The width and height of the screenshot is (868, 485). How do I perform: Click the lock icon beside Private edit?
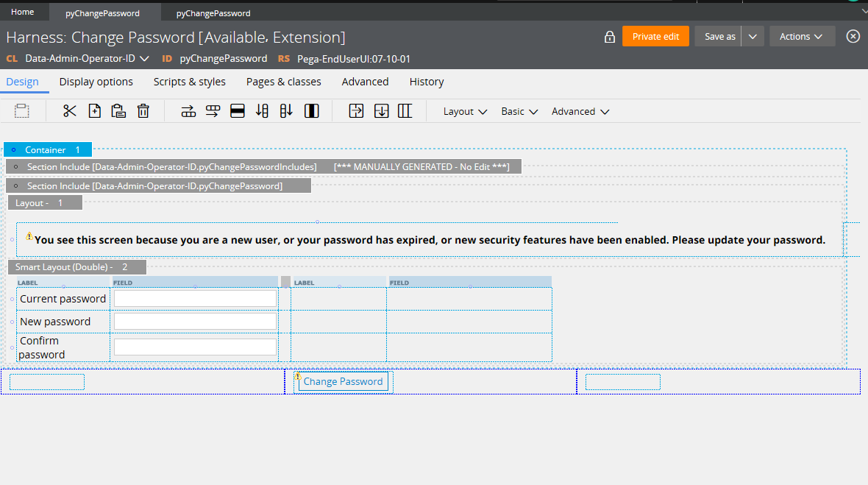coord(610,37)
